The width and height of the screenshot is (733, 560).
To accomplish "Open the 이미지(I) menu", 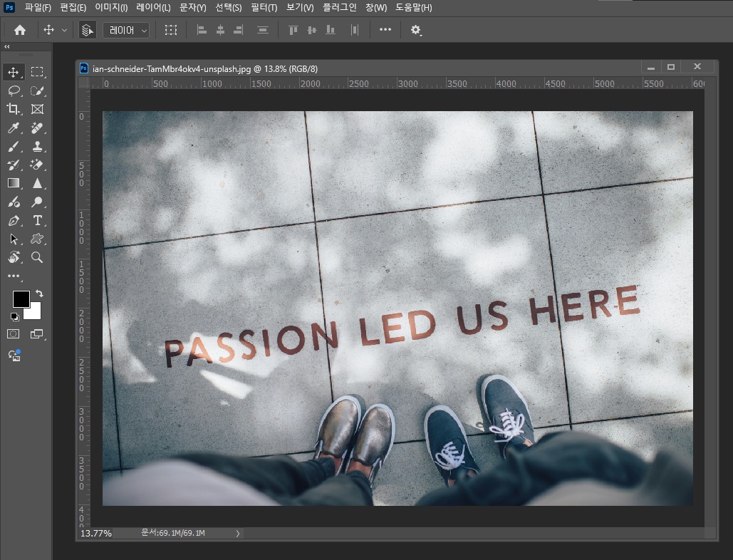I will point(111,7).
